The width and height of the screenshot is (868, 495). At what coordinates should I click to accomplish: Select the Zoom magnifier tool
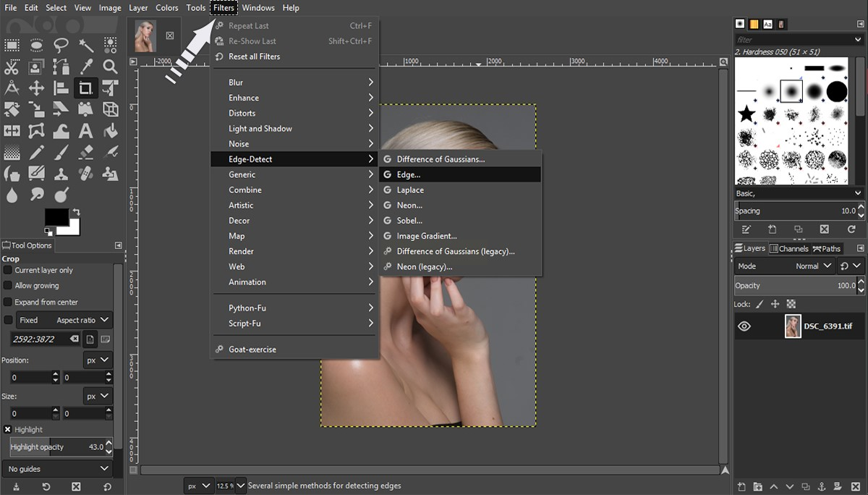[x=110, y=67]
